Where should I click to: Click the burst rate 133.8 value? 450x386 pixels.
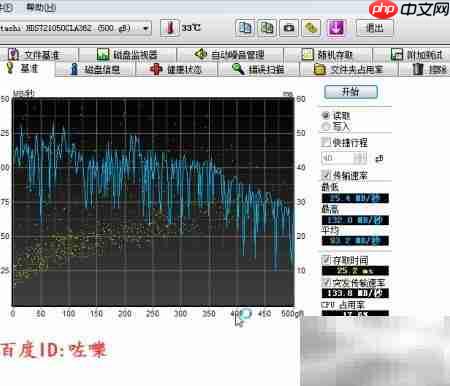pyautogui.click(x=355, y=293)
